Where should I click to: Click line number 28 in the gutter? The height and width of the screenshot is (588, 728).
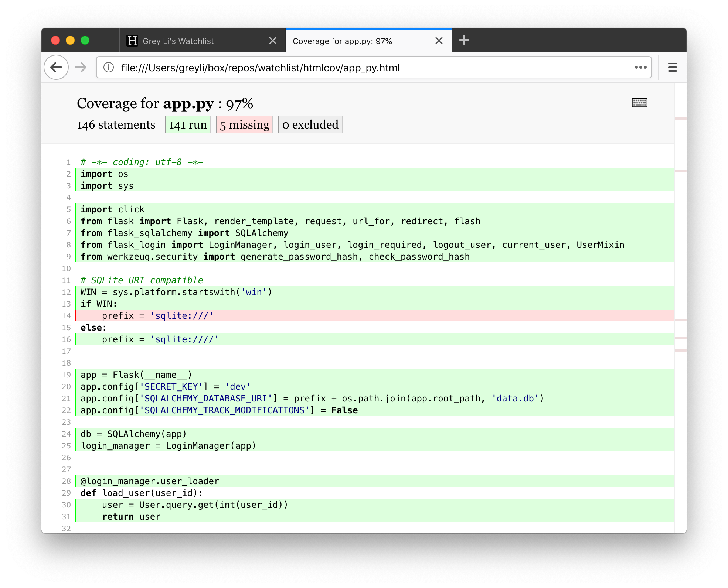tap(66, 481)
